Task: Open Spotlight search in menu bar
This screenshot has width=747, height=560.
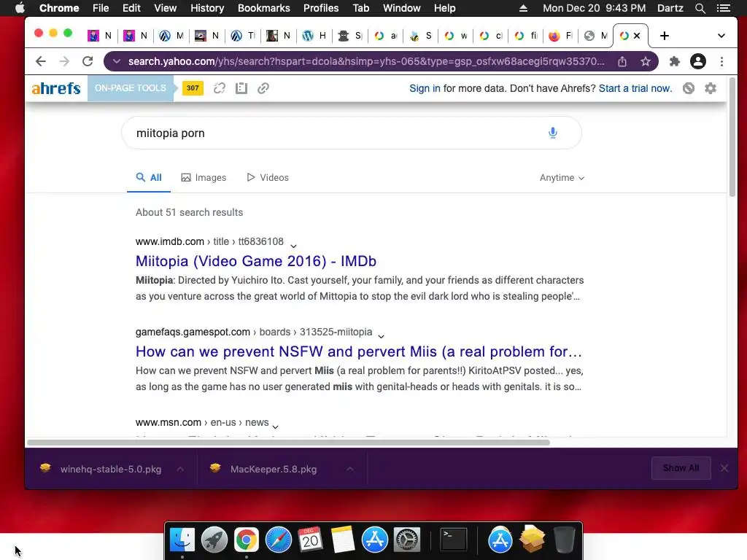Action: click(700, 8)
